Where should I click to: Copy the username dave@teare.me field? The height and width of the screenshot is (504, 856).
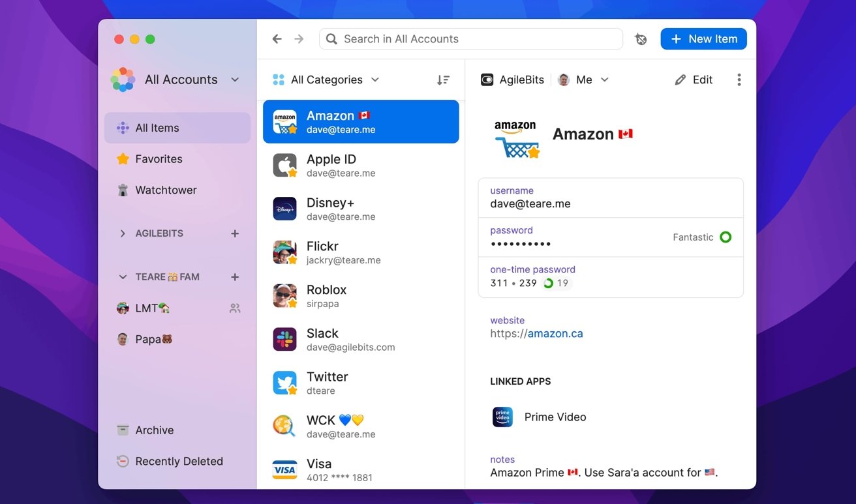click(611, 198)
